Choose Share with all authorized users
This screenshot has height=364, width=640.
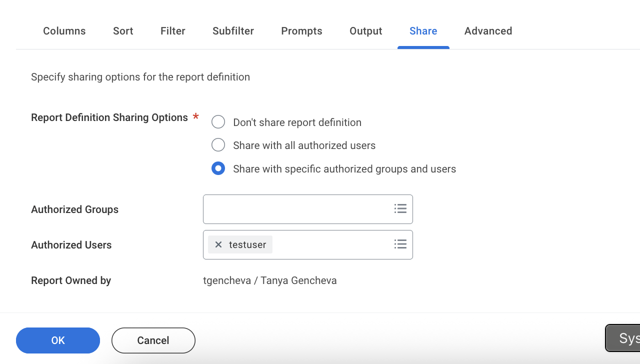click(218, 145)
